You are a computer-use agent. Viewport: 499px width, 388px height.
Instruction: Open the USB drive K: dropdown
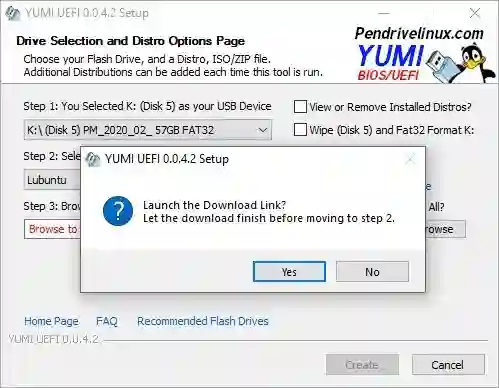point(148,130)
